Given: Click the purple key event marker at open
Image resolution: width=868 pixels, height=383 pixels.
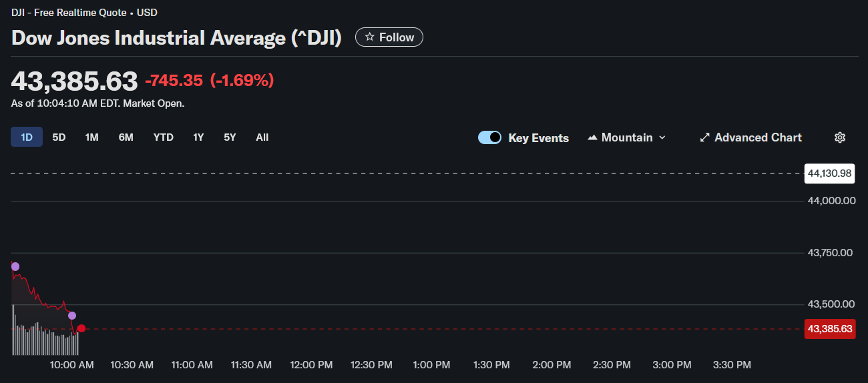Looking at the screenshot, I should click(x=15, y=266).
